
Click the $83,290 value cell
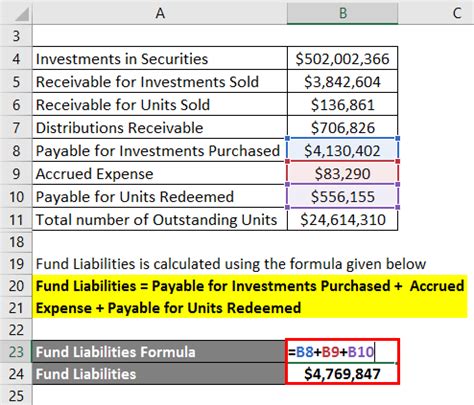point(342,173)
